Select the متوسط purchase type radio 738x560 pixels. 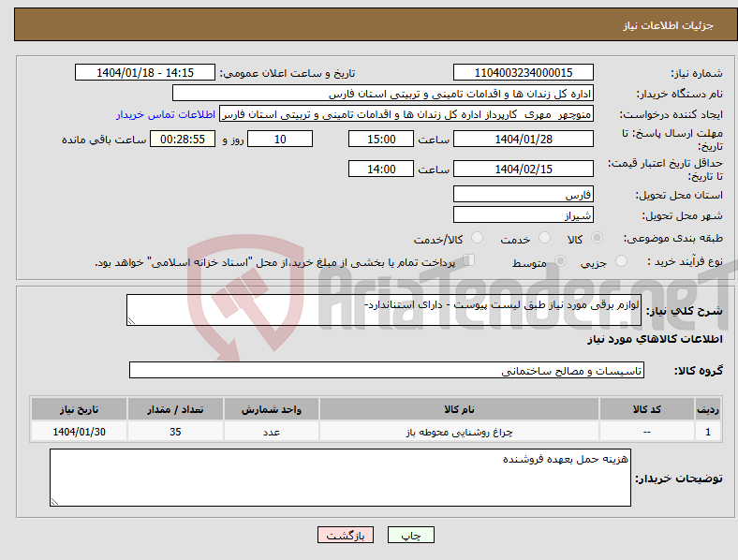click(560, 261)
